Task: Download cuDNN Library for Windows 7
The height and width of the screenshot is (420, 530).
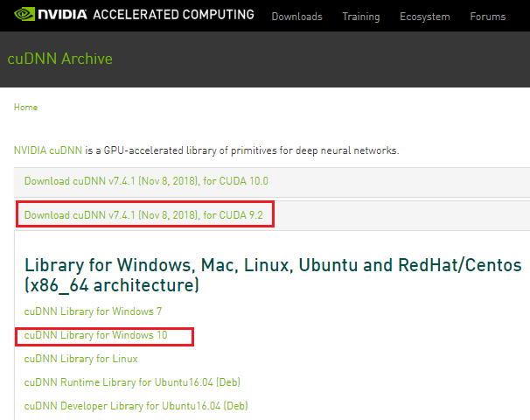Action: 93,311
